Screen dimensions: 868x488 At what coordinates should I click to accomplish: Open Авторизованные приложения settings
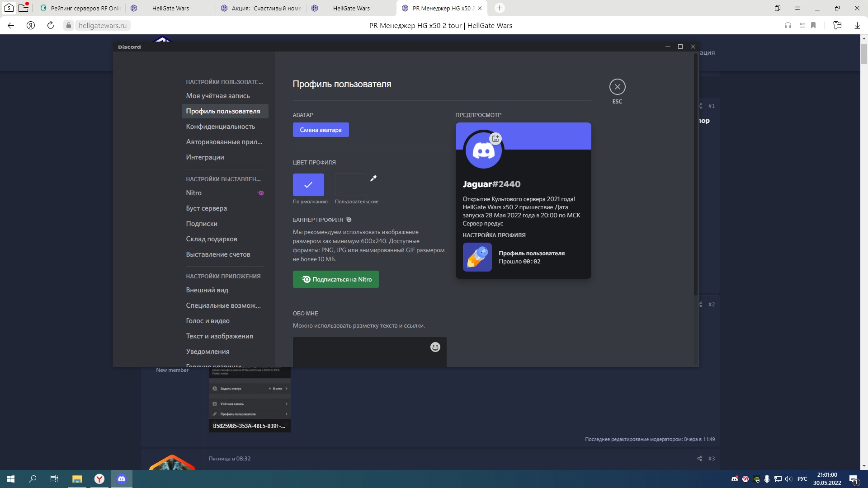tap(225, 142)
